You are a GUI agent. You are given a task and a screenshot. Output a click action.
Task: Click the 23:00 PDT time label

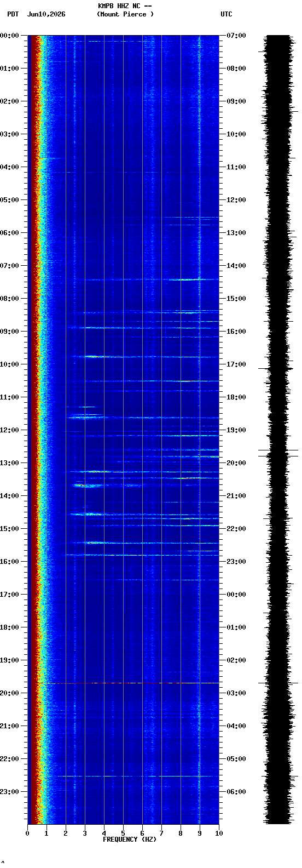tap(9, 792)
